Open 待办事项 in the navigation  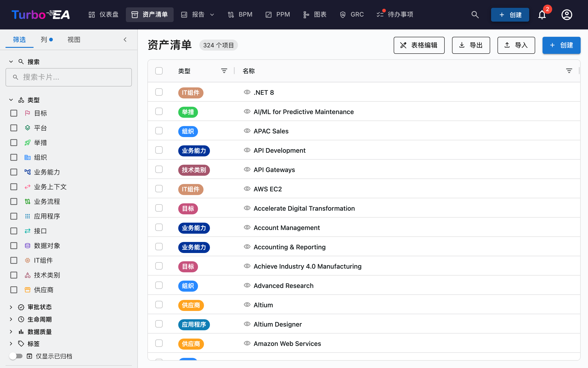(395, 14)
